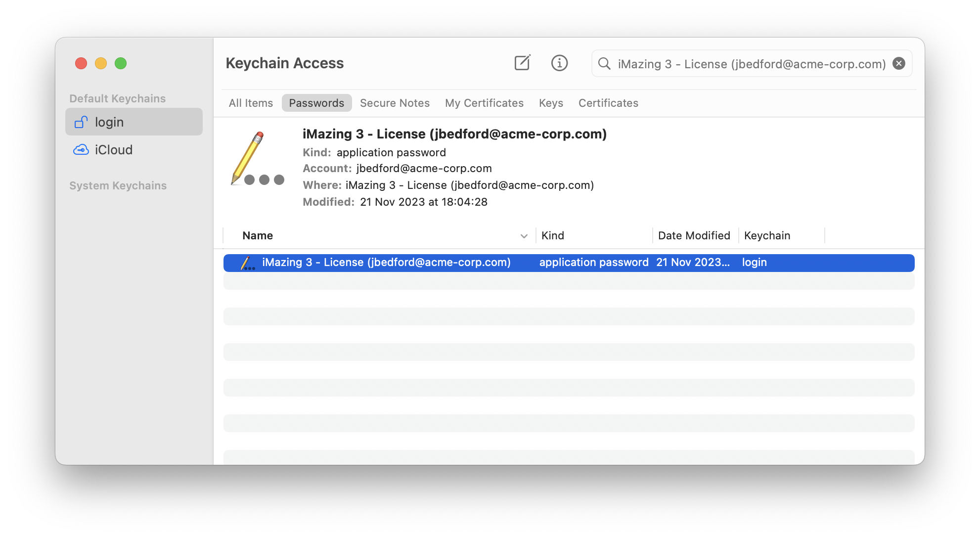Image resolution: width=980 pixels, height=538 pixels.
Task: Select the login keychain in sidebar
Action: point(134,122)
